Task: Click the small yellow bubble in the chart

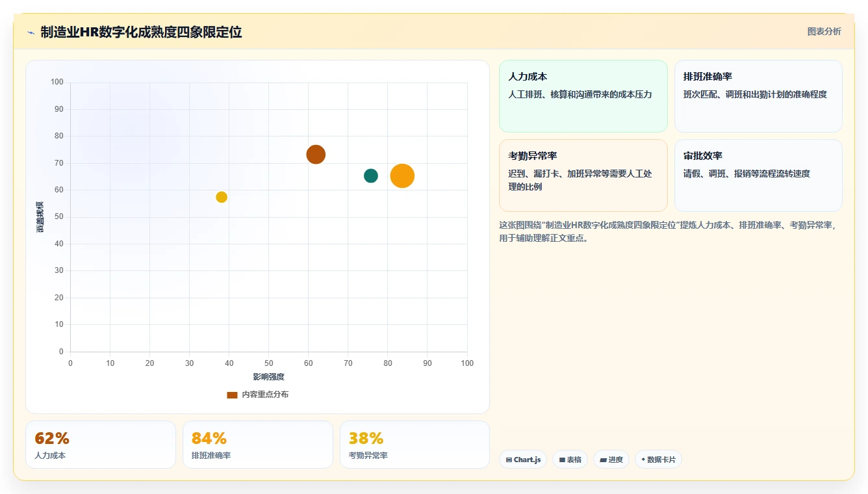Action: 222,197
